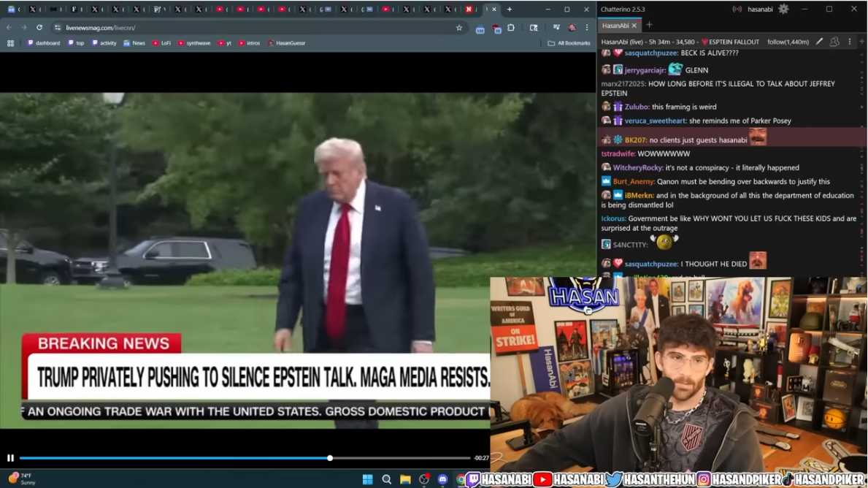Screen dimensions: 868x488
Task: Click the emote in BK207's message
Action: coord(758,137)
